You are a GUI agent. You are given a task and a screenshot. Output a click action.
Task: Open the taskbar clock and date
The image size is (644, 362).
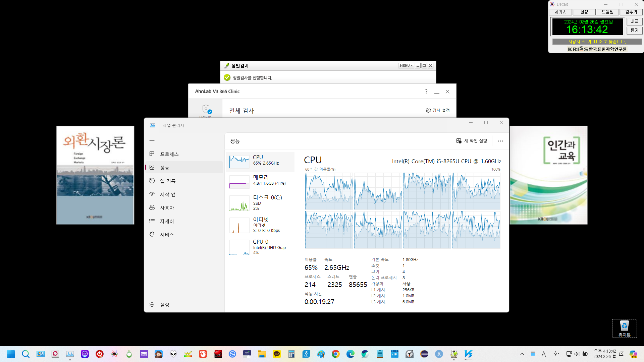pos(605,354)
